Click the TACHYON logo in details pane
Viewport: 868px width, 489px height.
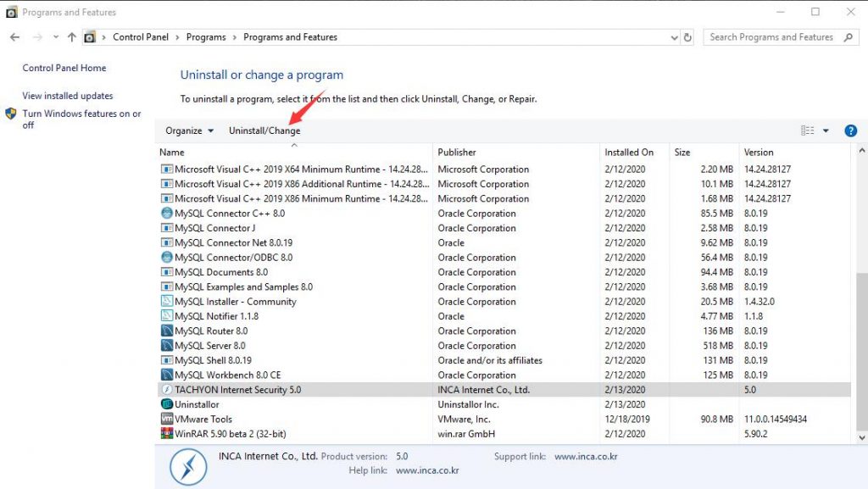point(188,466)
